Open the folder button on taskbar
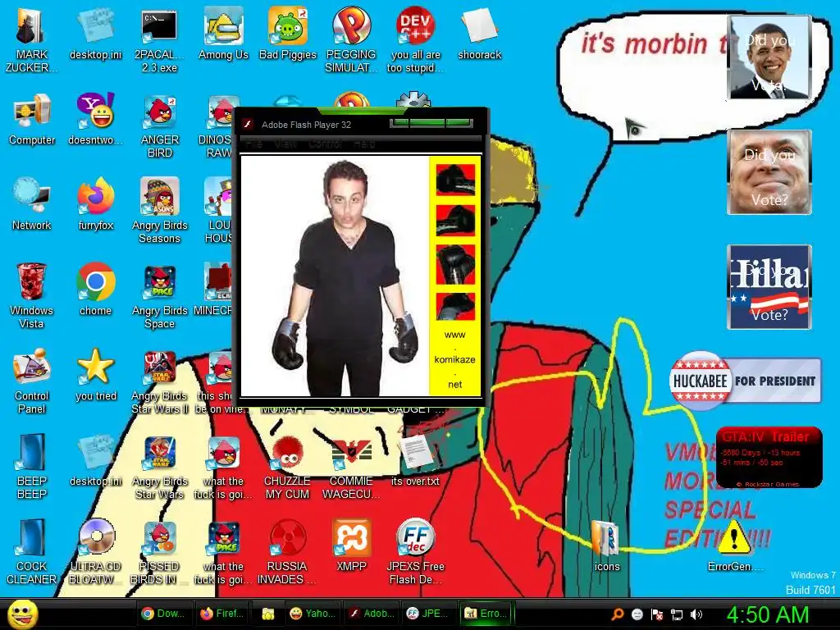 click(x=268, y=614)
